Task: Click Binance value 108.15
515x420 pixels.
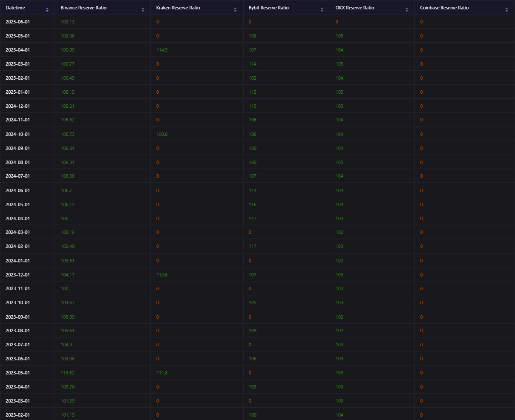Action: (x=67, y=92)
